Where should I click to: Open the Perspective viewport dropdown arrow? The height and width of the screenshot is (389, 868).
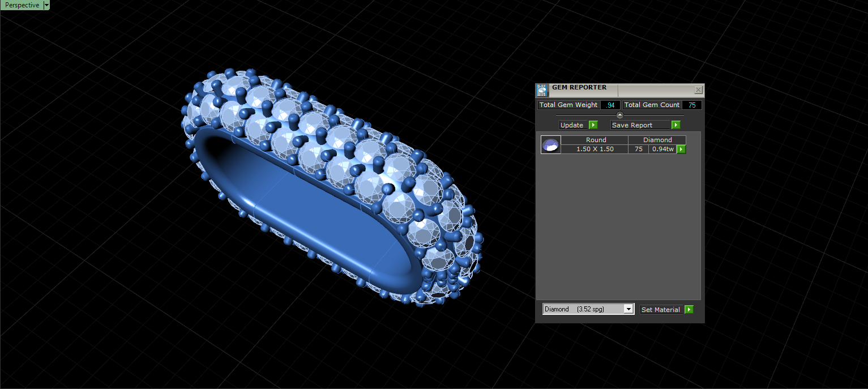46,5
